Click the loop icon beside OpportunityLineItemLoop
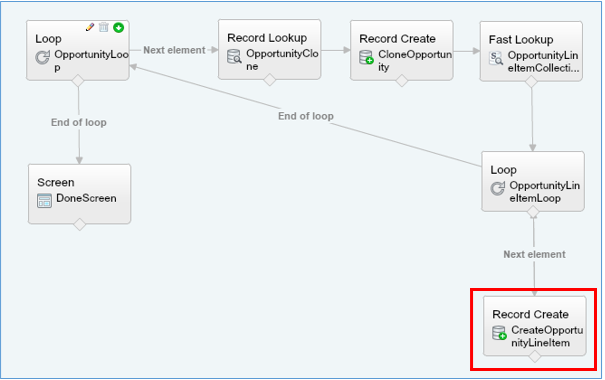Viewport: 605px width, 380px height. pos(498,189)
